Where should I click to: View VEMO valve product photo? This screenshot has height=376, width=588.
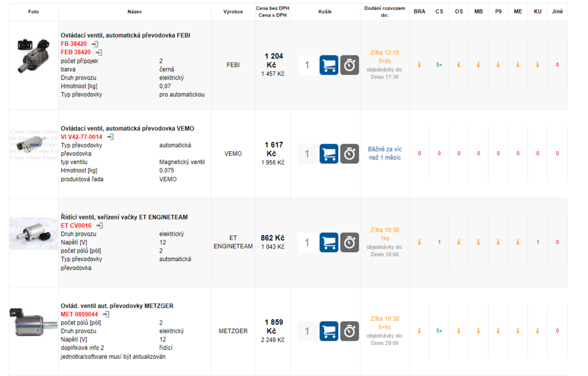[34, 145]
